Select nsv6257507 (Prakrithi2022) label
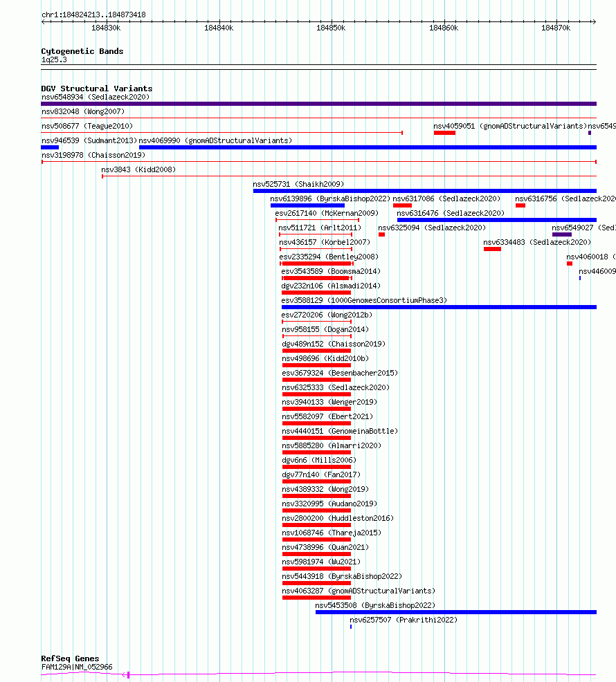Image resolution: width=616 pixels, height=682 pixels. tap(404, 620)
